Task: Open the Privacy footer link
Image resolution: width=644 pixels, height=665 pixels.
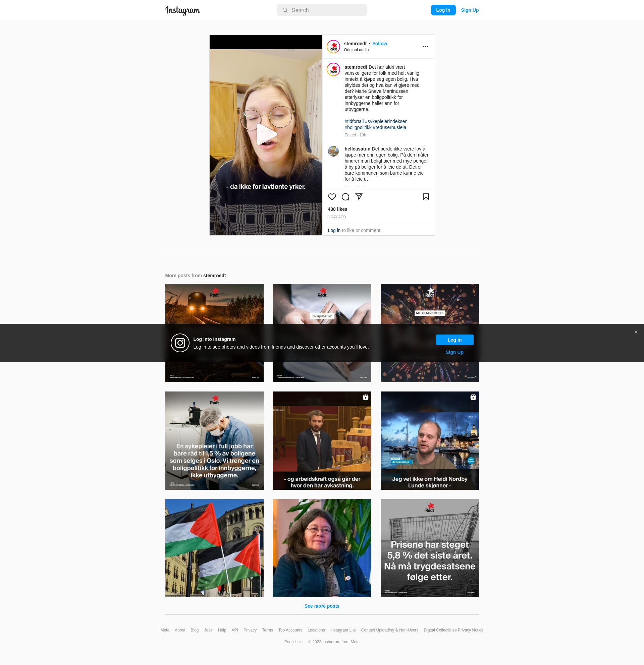Action: click(x=250, y=630)
